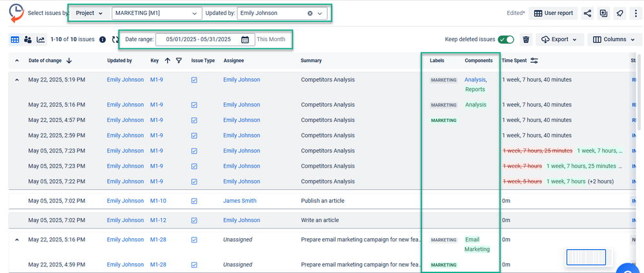
Task: Click Time Spent column settings sliders icon
Action: [x=534, y=61]
